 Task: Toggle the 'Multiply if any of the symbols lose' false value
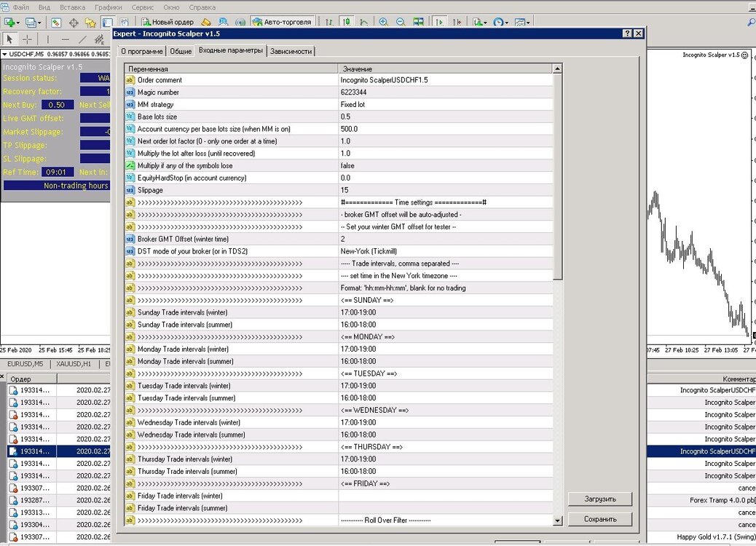point(446,166)
